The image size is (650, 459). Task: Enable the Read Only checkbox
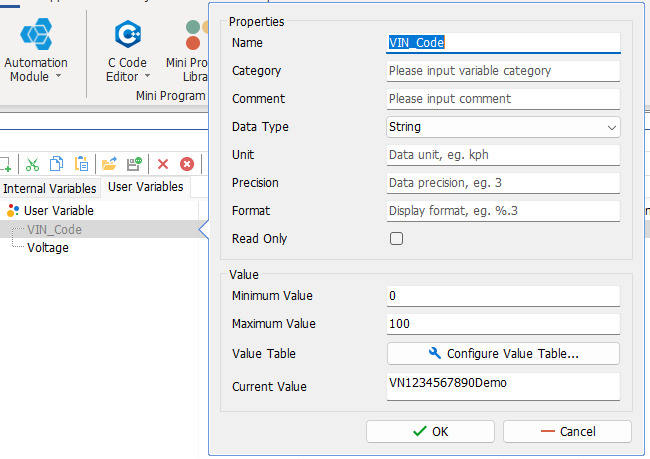(x=396, y=239)
